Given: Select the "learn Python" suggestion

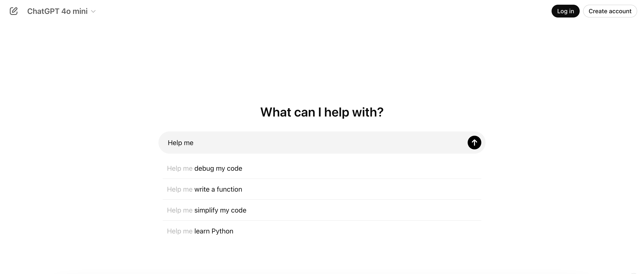Looking at the screenshot, I should click(x=322, y=231).
